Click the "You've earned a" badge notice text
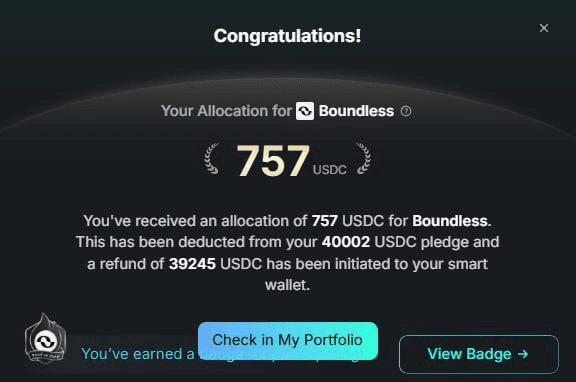The height and width of the screenshot is (382, 576). pyautogui.click(x=138, y=354)
